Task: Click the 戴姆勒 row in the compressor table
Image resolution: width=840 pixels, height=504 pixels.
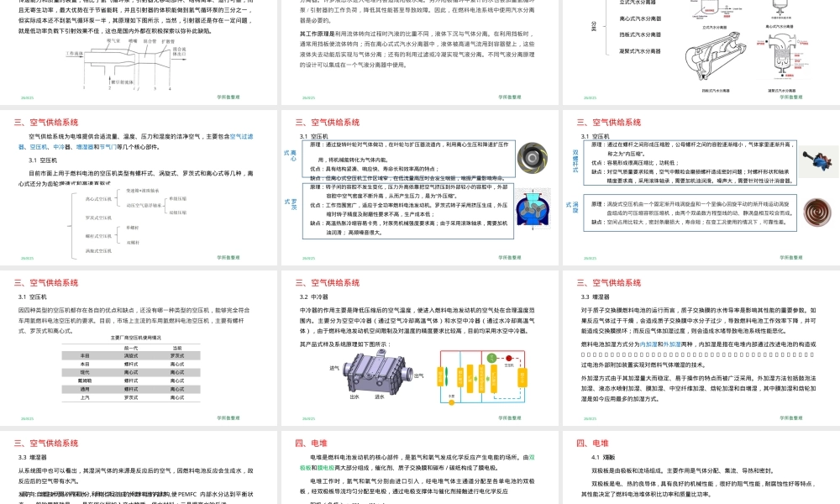Action: 131,381
